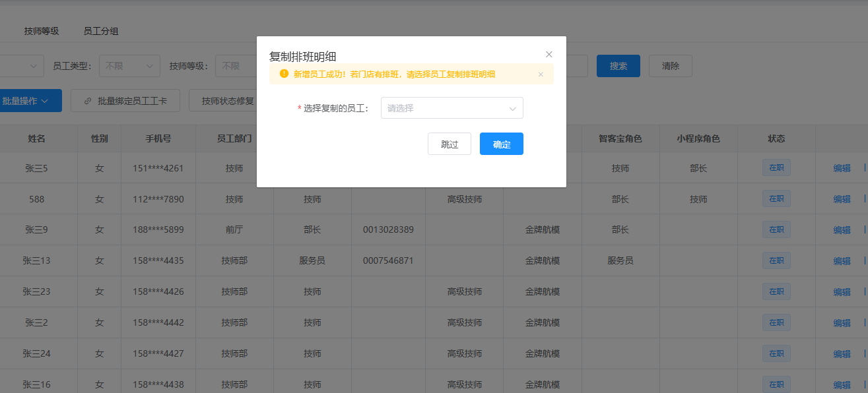Click 编辑 link for 张三13 row
Viewport: 868px width, 393px height.
(842, 261)
